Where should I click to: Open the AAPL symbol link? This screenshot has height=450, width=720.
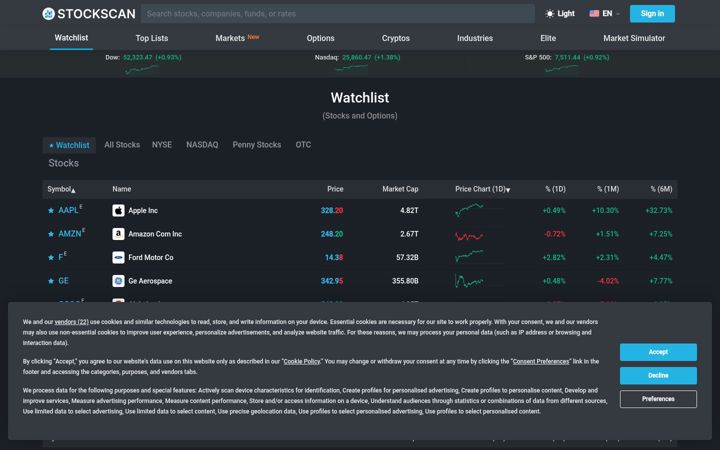68,210
